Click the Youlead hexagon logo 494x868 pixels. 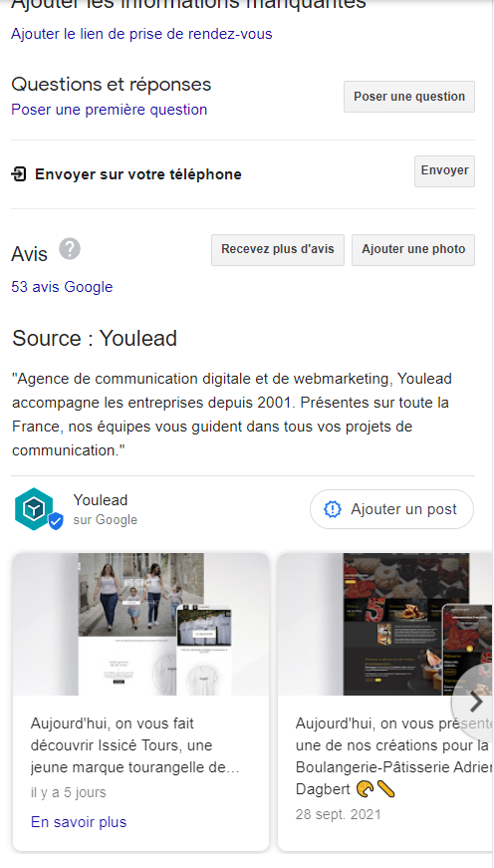coord(34,508)
